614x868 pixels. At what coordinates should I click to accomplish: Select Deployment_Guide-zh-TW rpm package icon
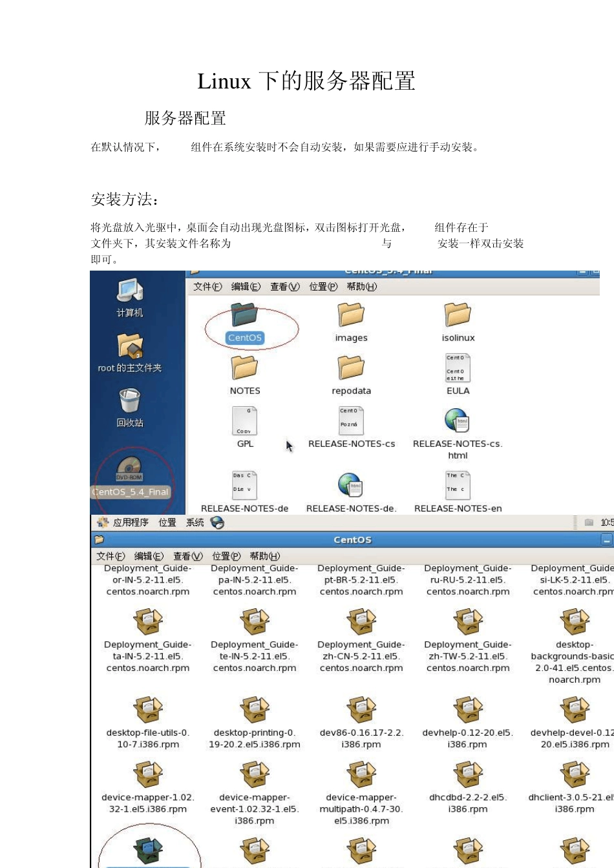point(468,622)
